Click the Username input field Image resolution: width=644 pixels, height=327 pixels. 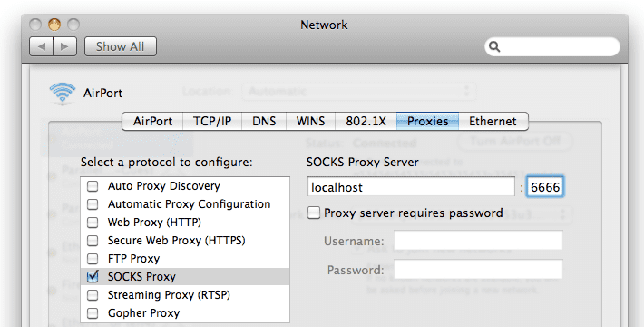tap(478, 240)
